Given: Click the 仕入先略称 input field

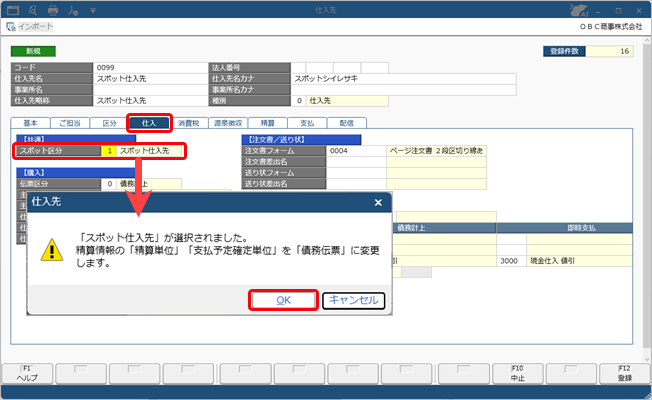Looking at the screenshot, I should coord(150,101).
